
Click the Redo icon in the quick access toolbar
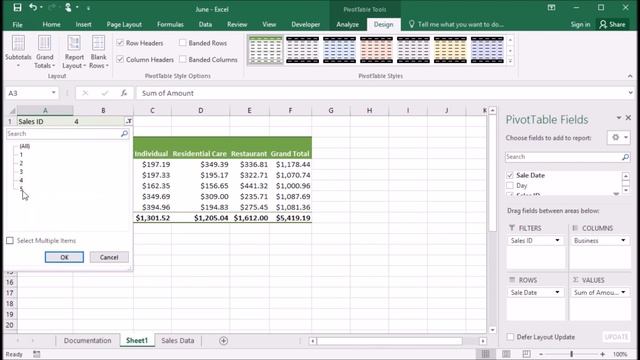51,7
